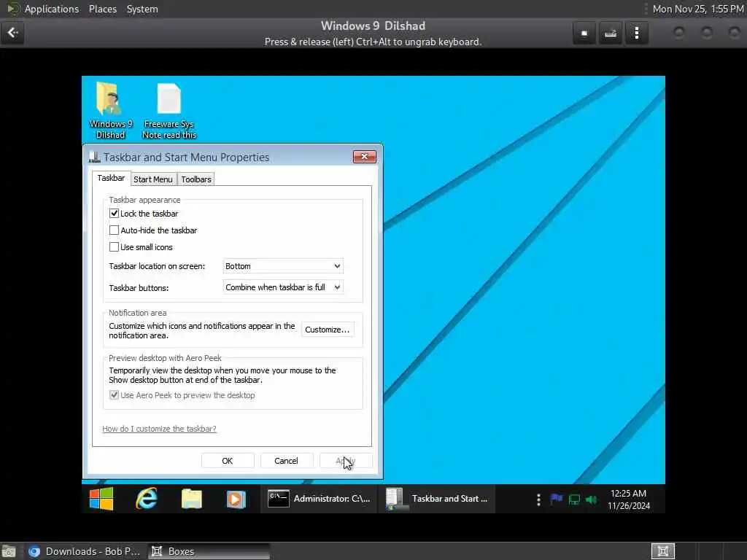Viewport: 747px width, 560px height.
Task: Switch to the Taskbar tab
Action: point(111,178)
